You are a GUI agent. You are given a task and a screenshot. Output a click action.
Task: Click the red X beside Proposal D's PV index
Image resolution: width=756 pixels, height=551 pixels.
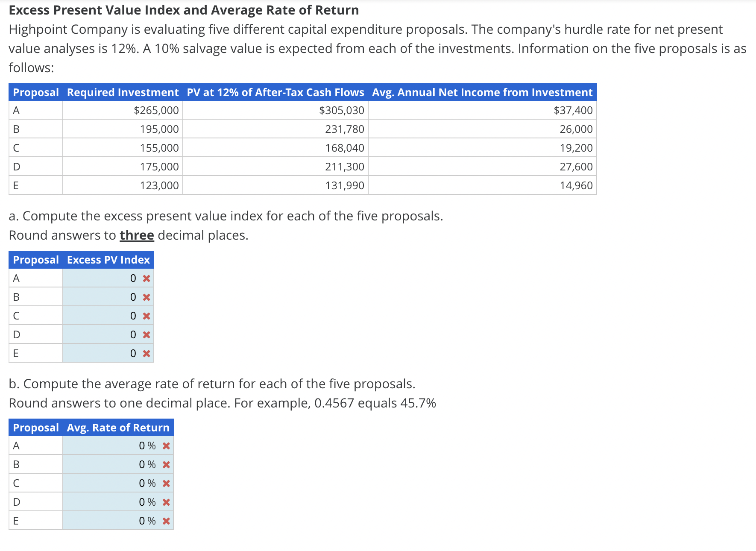tap(147, 334)
